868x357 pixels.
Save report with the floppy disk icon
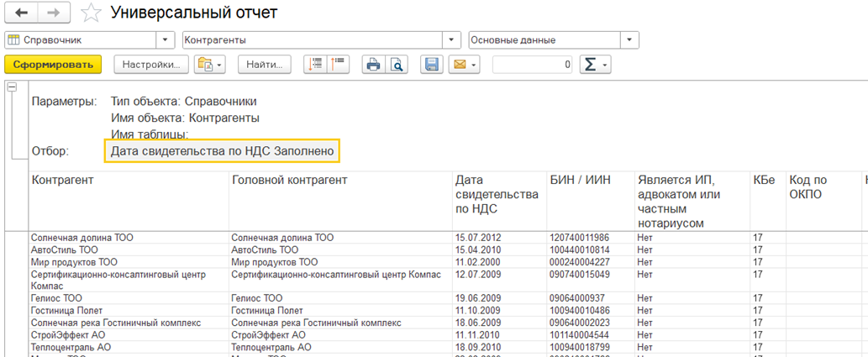[x=432, y=65]
